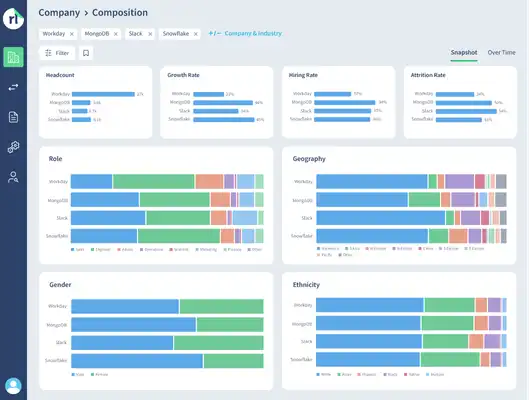Screen dimensions: 529x400
Task: Click Composition in the breadcrumb
Action: tap(120, 12)
